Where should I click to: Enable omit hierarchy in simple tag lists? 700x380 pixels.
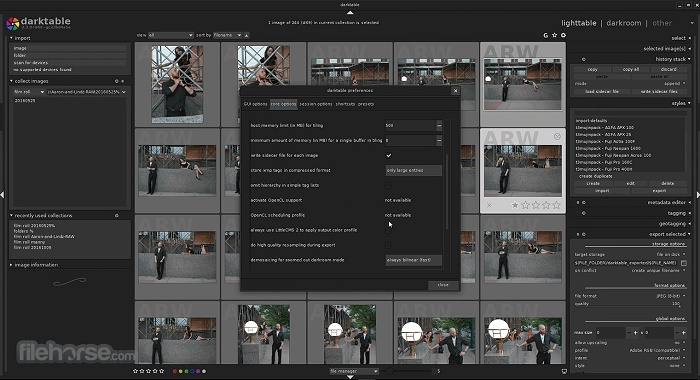pyautogui.click(x=388, y=185)
